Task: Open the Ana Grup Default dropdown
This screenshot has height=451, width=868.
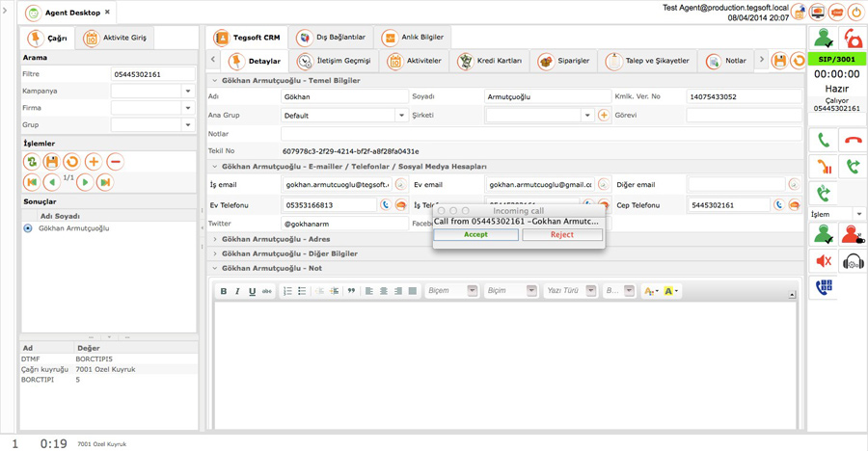Action: pos(402,115)
